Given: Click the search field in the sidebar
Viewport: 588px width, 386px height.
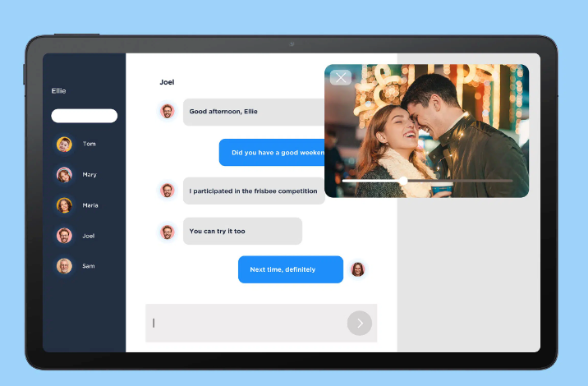Looking at the screenshot, I should (84, 116).
